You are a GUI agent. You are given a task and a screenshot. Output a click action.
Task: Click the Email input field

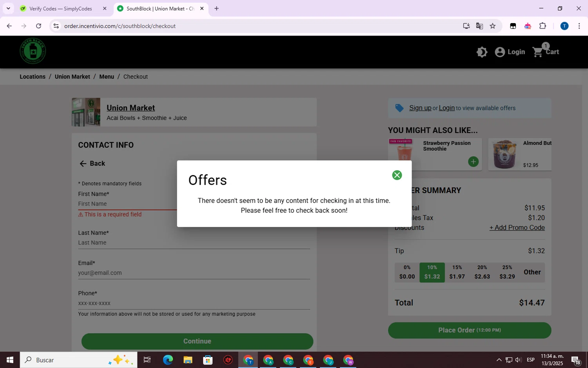point(194,273)
